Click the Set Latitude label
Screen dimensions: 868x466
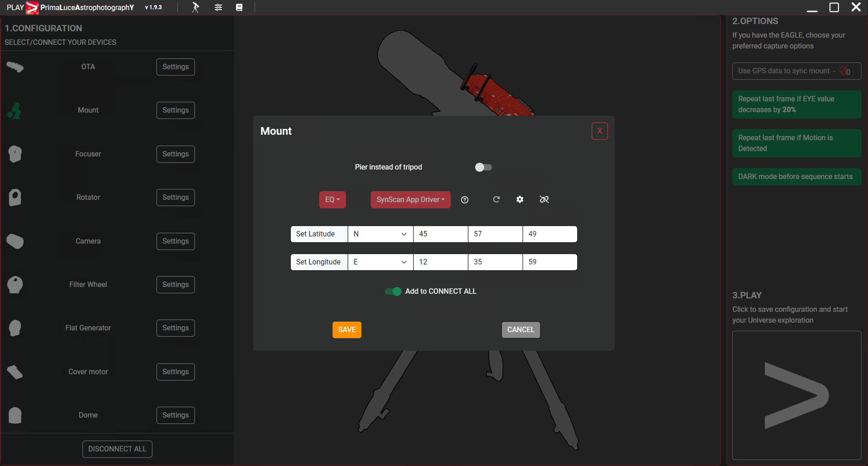(x=319, y=234)
